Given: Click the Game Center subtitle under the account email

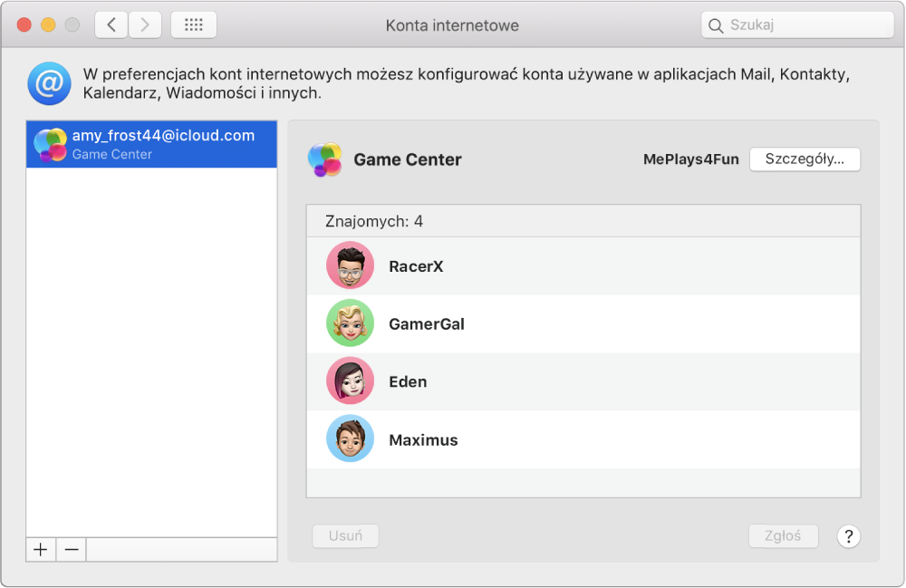Looking at the screenshot, I should click(x=112, y=154).
